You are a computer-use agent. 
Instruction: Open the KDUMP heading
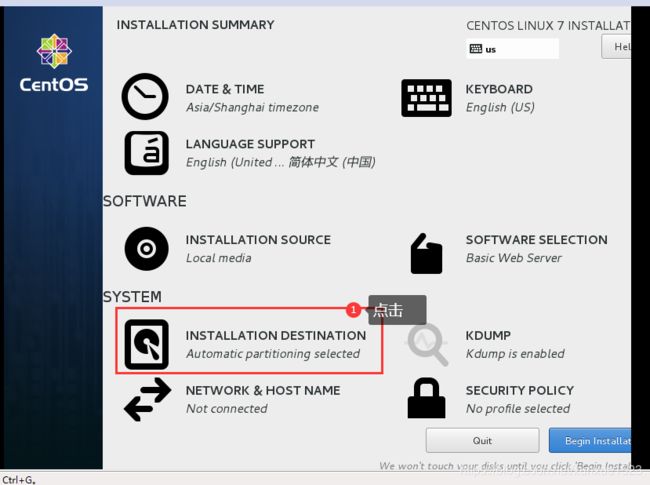488,335
